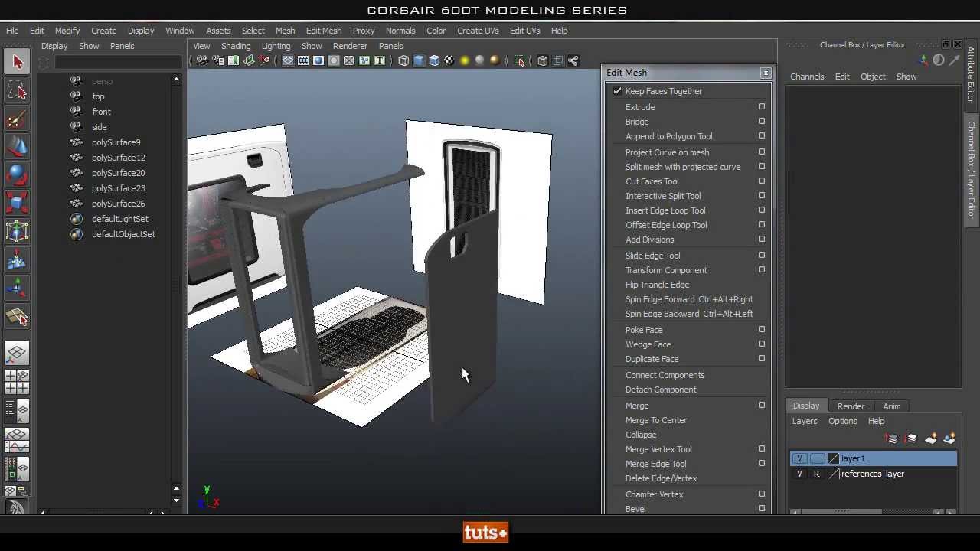
Task: Activate the Paint Selection tool
Action: pyautogui.click(x=17, y=119)
